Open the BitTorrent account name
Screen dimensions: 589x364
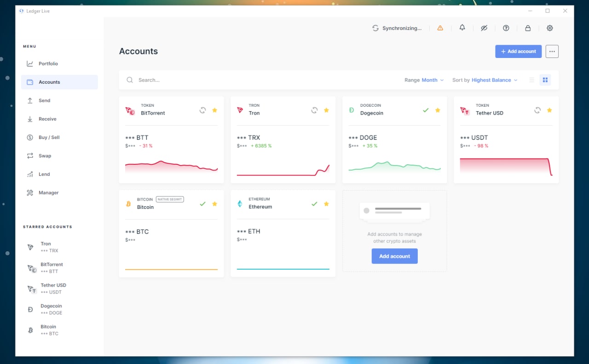153,113
